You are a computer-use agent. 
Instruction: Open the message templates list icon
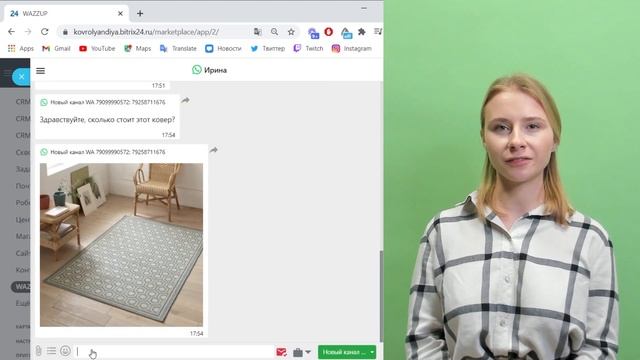click(x=51, y=351)
